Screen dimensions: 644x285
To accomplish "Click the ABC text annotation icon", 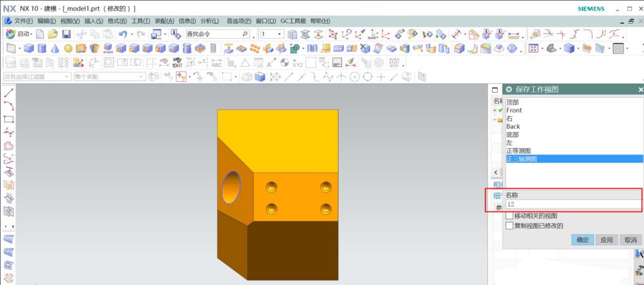I will [x=216, y=62].
